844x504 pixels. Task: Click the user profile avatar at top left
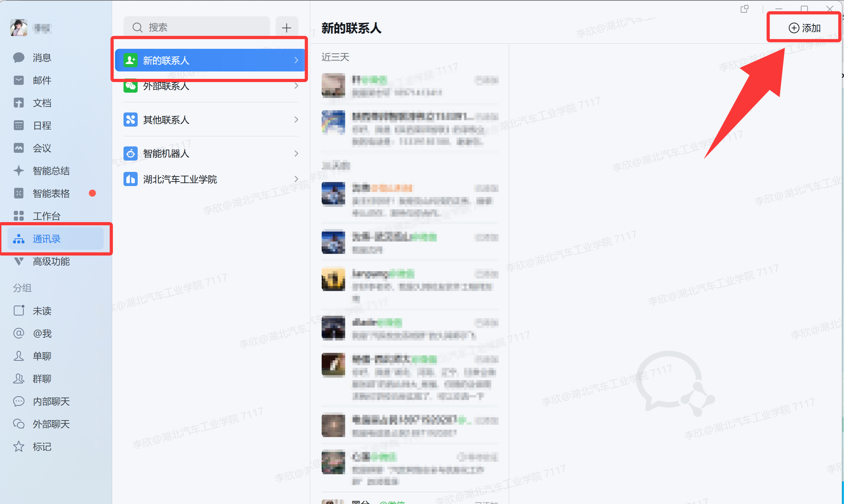19,28
